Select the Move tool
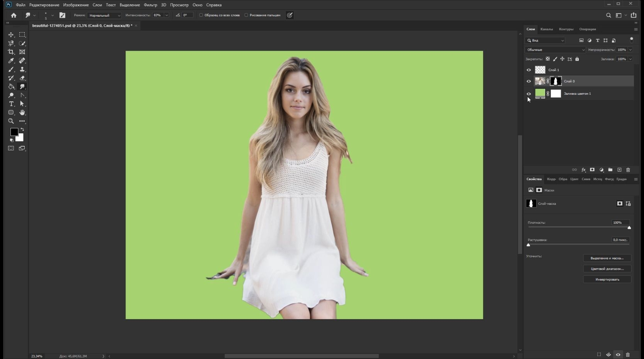 [x=11, y=35]
